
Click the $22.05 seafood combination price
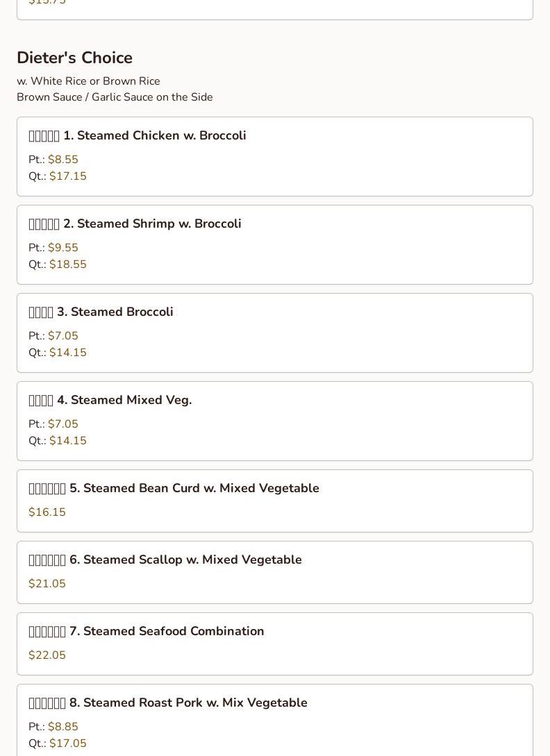(x=47, y=655)
